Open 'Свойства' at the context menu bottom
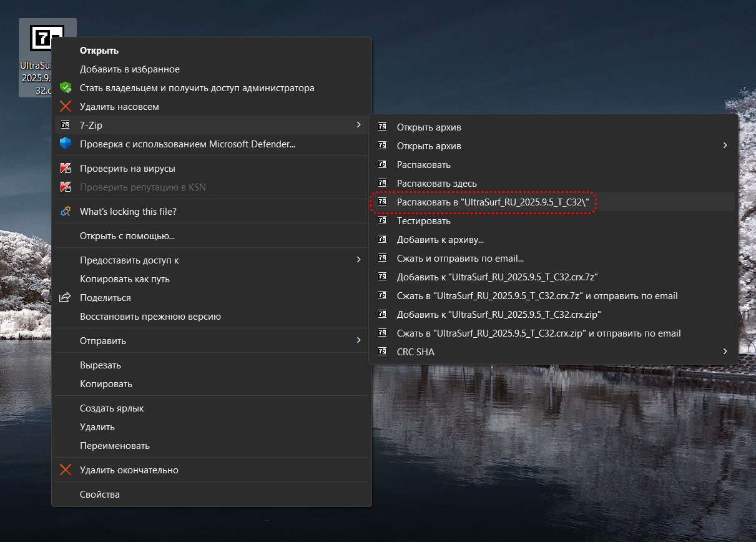The image size is (756, 542). tap(99, 495)
